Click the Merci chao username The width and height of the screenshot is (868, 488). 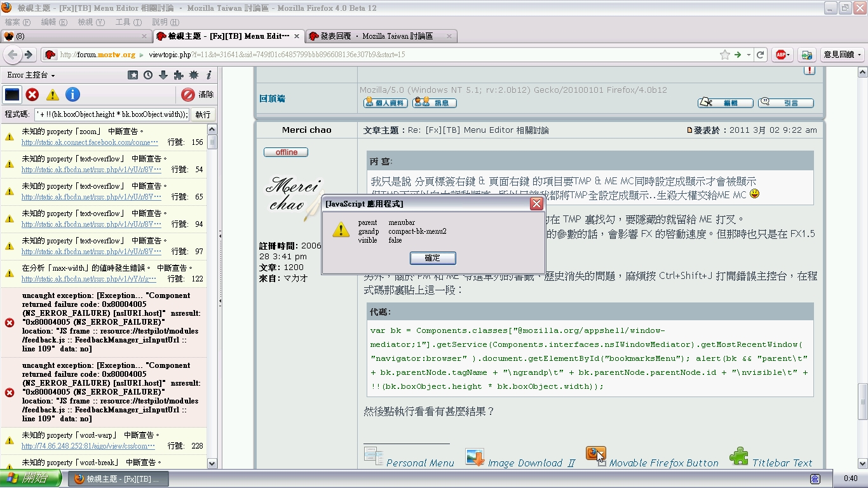306,130
